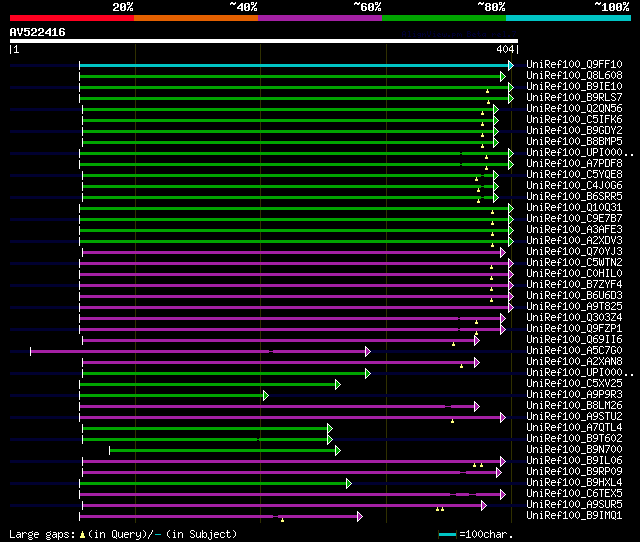Click the yellow gap marker under the A9STU2 bar

coord(452,421)
